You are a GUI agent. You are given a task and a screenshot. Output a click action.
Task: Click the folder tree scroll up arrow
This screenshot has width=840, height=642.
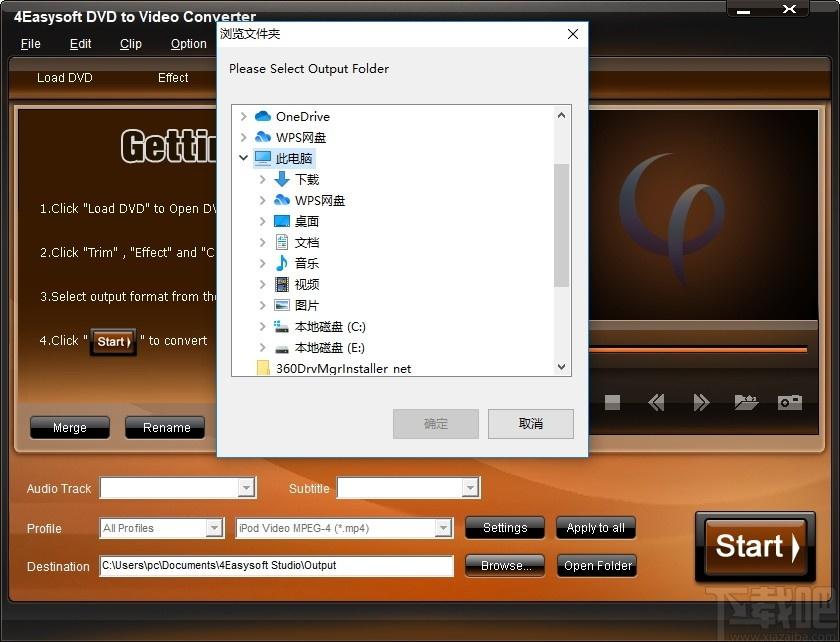[x=561, y=115]
